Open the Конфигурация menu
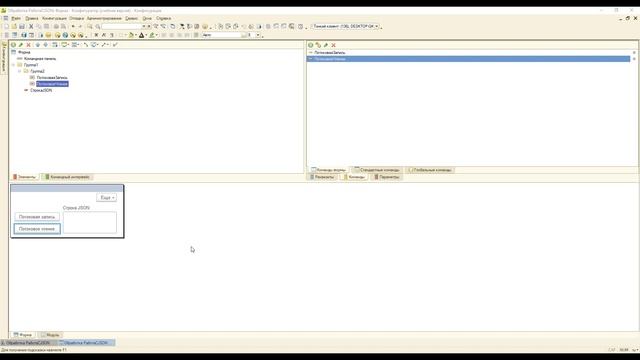Image resolution: width=640 pixels, height=360 pixels. 54,18
